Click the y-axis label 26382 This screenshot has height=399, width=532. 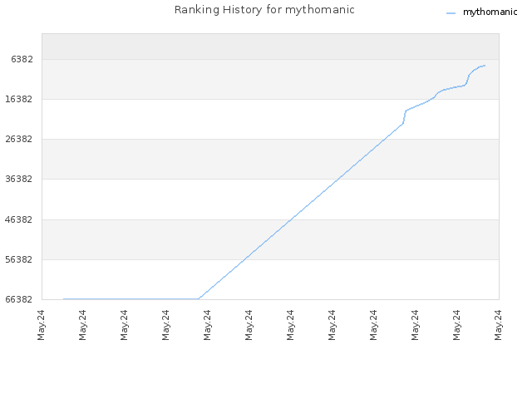point(19,139)
